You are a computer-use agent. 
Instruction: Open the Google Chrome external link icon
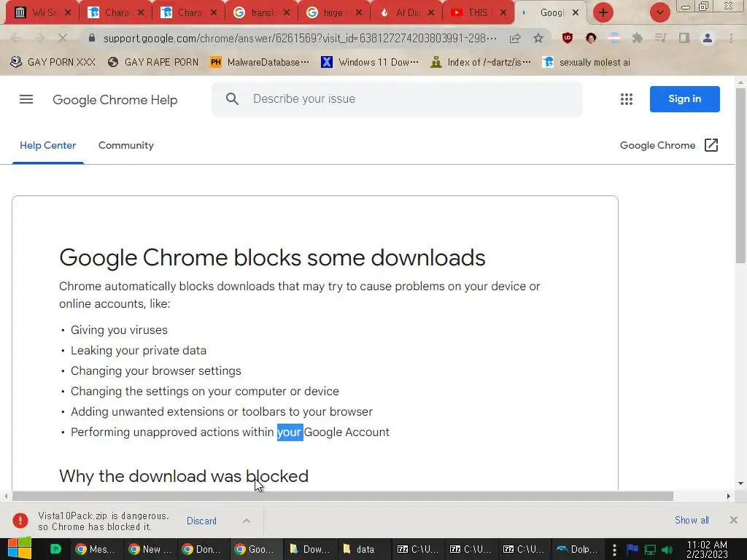click(711, 145)
